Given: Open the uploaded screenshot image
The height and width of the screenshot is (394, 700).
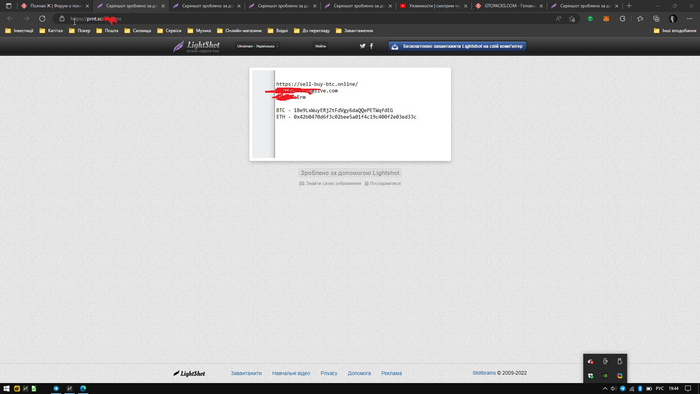Looking at the screenshot, I should [x=350, y=114].
